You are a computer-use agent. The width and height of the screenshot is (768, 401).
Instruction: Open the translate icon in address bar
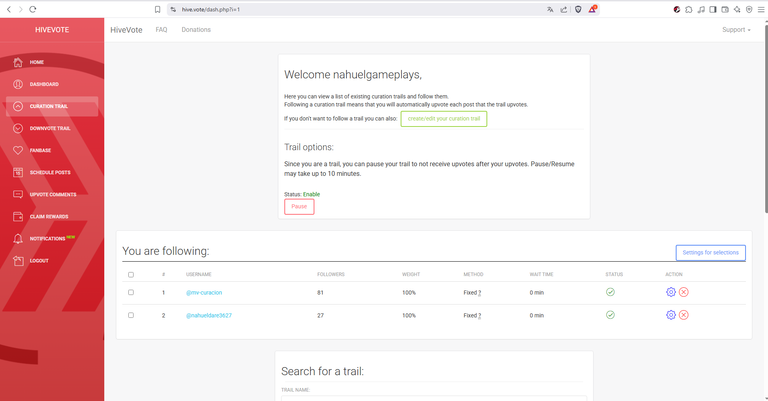(550, 9)
